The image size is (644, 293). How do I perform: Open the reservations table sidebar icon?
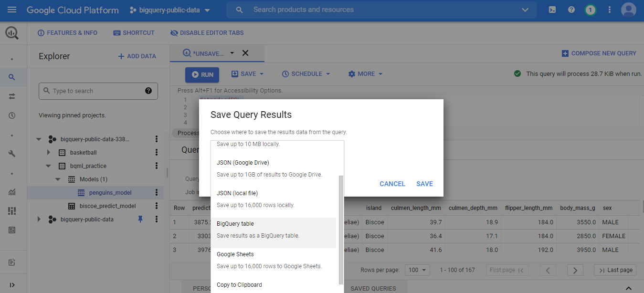click(12, 230)
